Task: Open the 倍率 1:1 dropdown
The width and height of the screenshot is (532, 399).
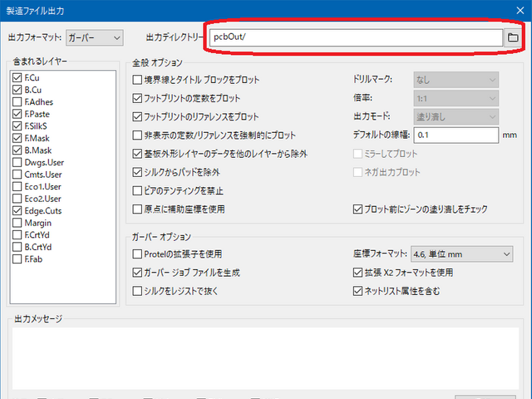Action: [456, 99]
